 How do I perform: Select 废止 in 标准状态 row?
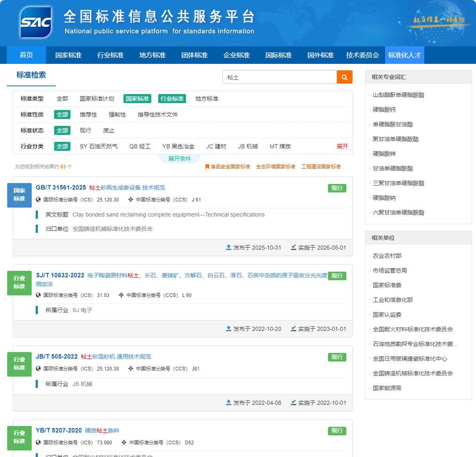pos(109,130)
